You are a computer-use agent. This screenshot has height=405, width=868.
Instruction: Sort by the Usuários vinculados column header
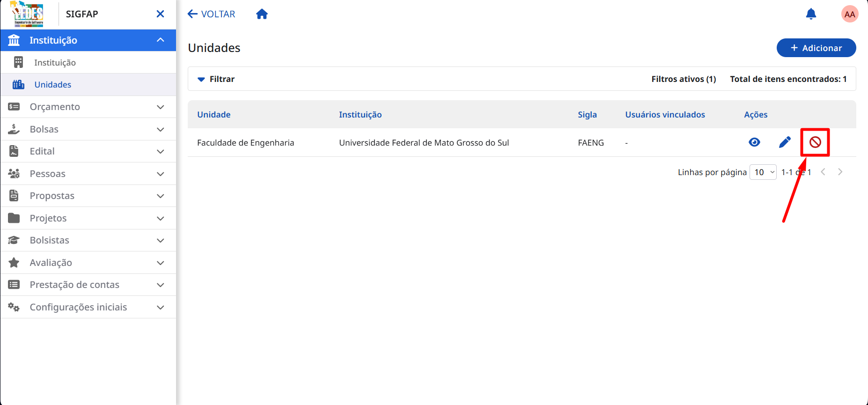[665, 115]
